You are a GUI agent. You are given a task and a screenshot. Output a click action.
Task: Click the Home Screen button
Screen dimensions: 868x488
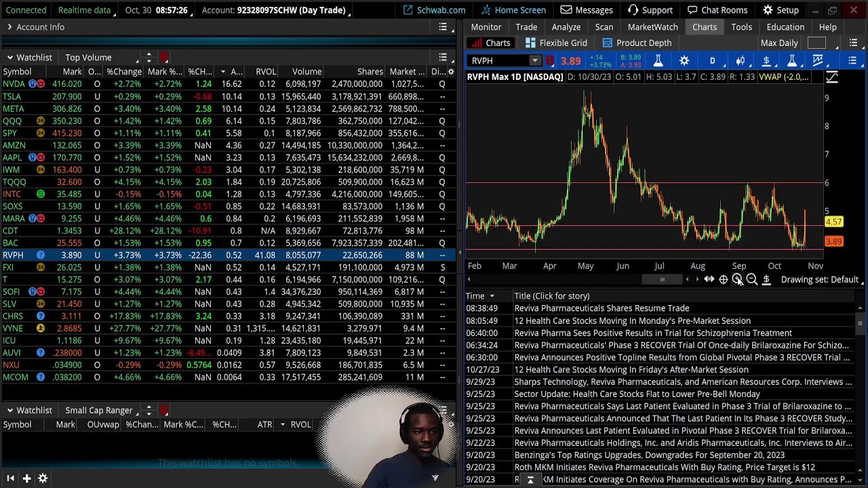[x=513, y=10]
